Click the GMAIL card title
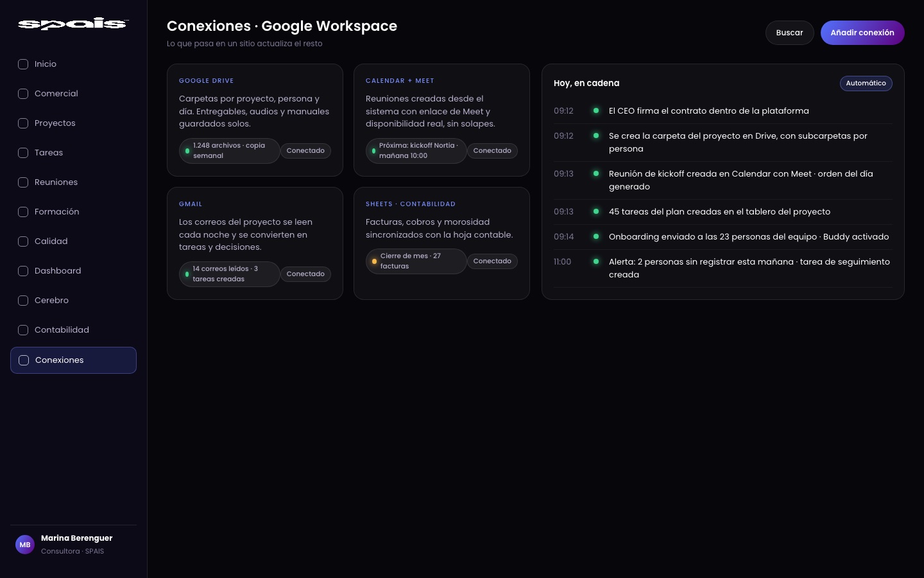The height and width of the screenshot is (578, 924). coord(191,204)
